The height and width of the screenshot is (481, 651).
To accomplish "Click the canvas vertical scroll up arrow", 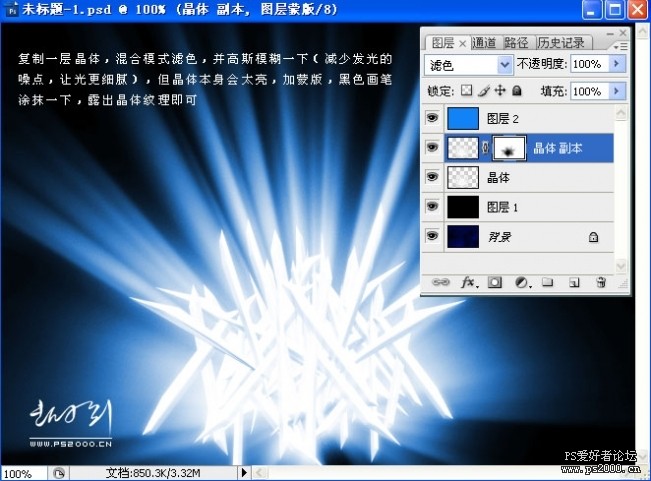I will pyautogui.click(x=643, y=31).
